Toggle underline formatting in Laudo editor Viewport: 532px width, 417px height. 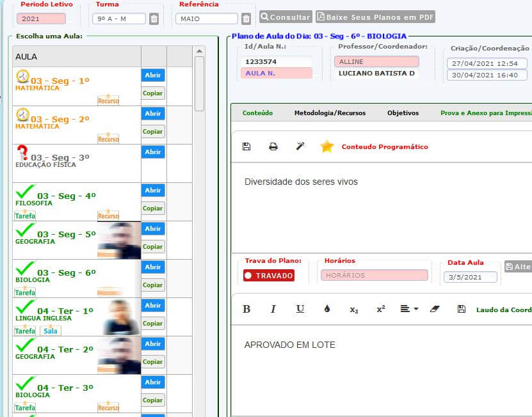[x=300, y=309]
